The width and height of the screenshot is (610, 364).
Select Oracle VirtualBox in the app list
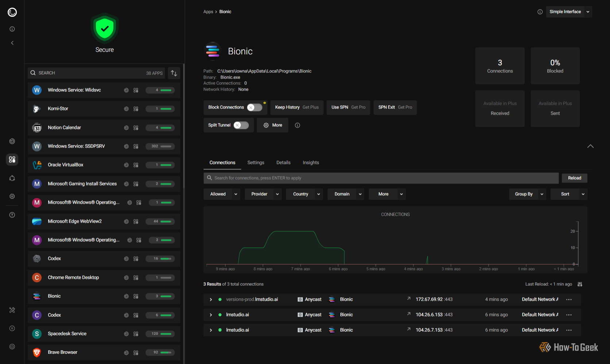tap(104, 165)
